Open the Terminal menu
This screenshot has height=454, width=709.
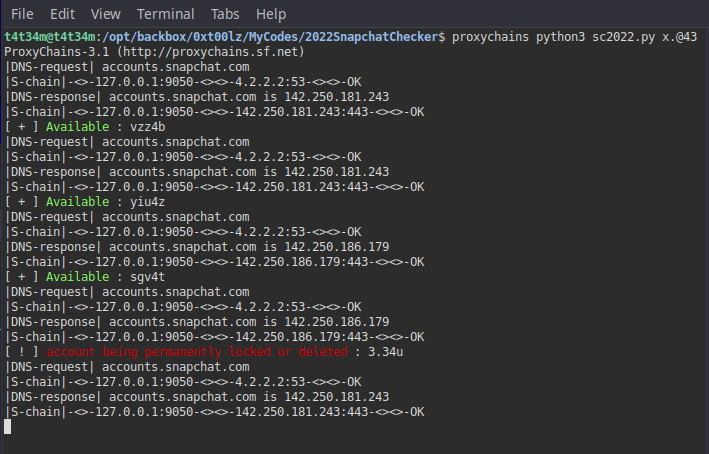tap(166, 14)
